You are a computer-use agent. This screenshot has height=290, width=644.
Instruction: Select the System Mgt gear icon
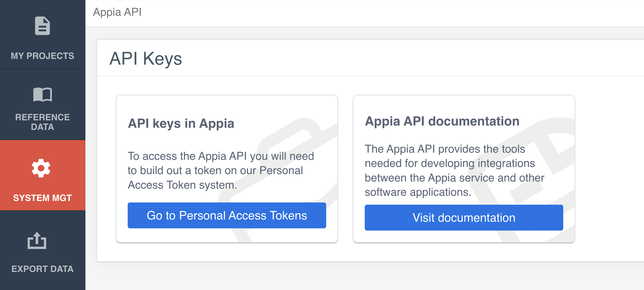(x=41, y=168)
